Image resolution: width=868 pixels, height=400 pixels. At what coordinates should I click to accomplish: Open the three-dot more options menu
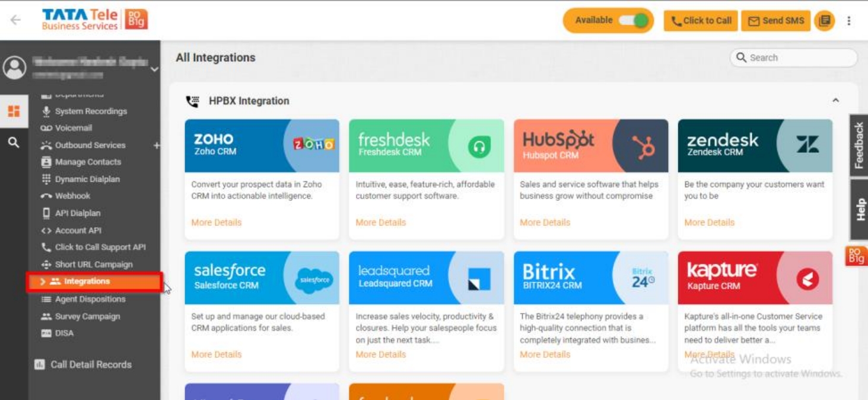[x=849, y=21]
